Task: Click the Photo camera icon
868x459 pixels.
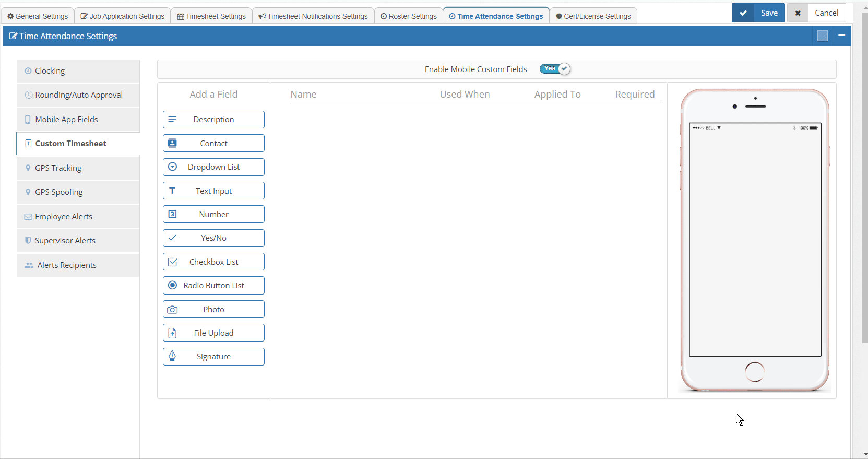Action: click(x=172, y=310)
